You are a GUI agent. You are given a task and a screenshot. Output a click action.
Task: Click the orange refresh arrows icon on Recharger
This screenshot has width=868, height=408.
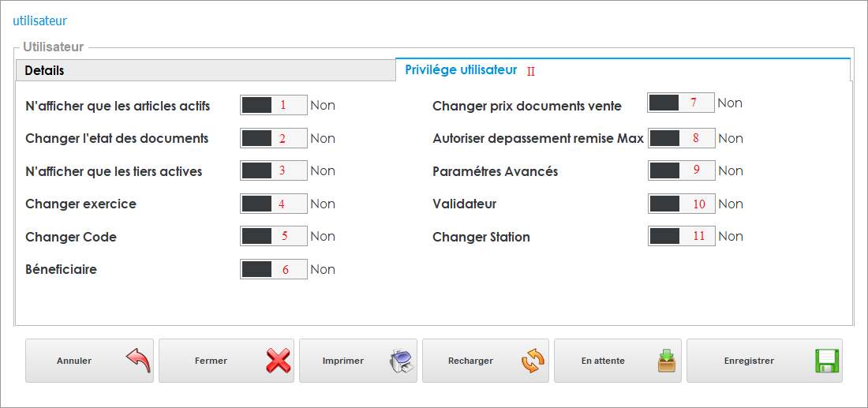click(x=533, y=361)
